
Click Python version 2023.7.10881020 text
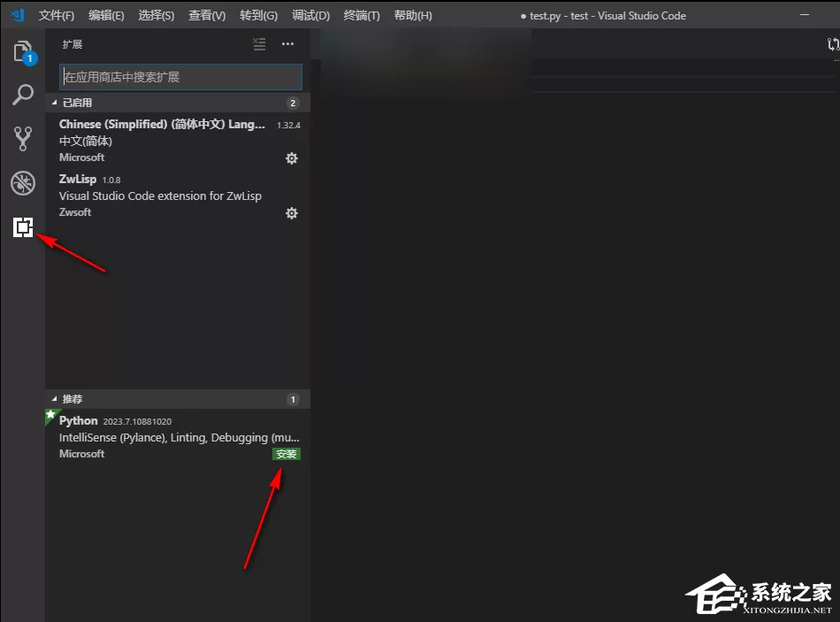137,421
